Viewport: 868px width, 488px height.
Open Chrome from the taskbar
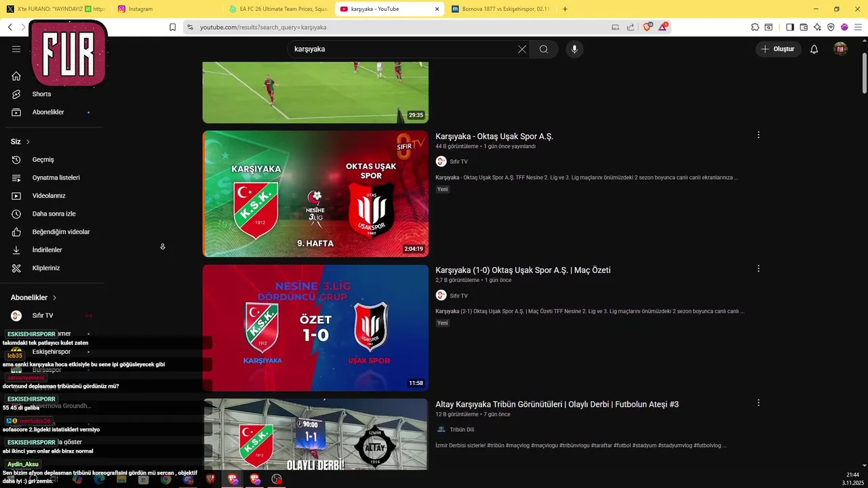pos(165,479)
